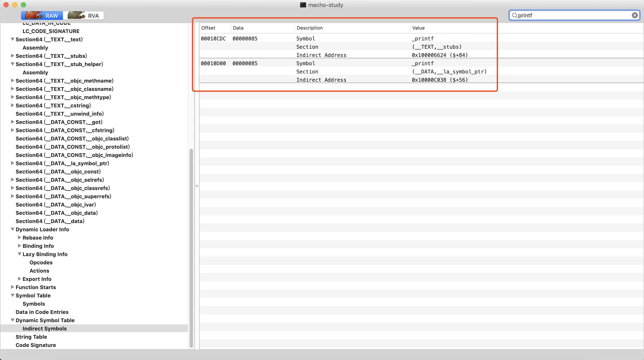Expand the Function Starts node
Viewport: 644px width, 360px height.
point(12,287)
